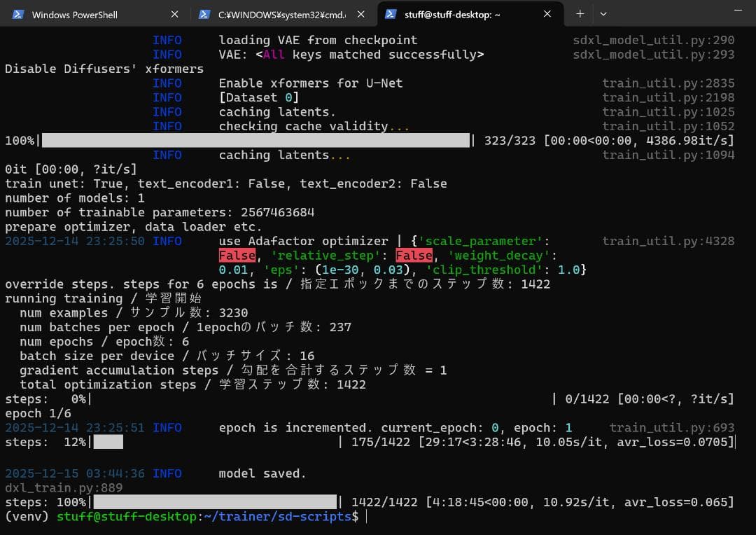Close the Windows PowerShell tab
This screenshot has height=535, width=756.
(x=175, y=14)
